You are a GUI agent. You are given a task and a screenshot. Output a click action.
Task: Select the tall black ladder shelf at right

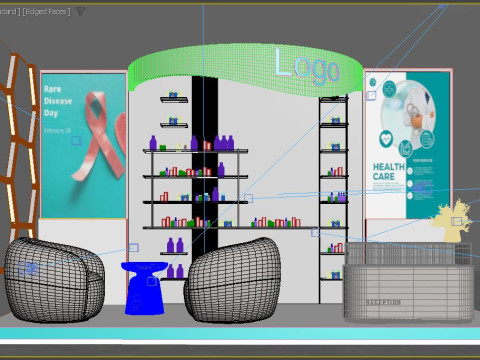(333, 199)
